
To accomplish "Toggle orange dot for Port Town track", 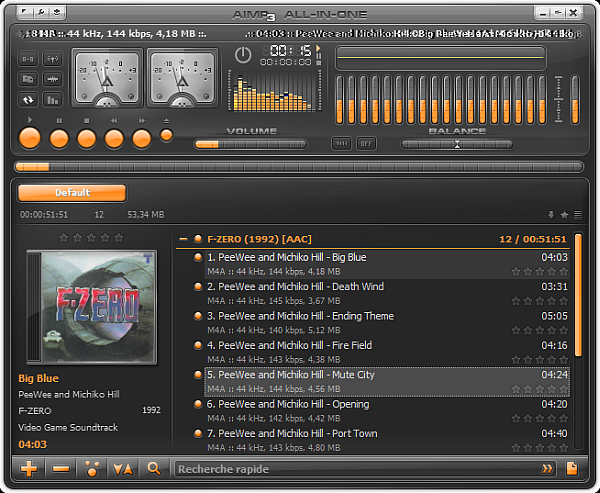I will point(198,433).
